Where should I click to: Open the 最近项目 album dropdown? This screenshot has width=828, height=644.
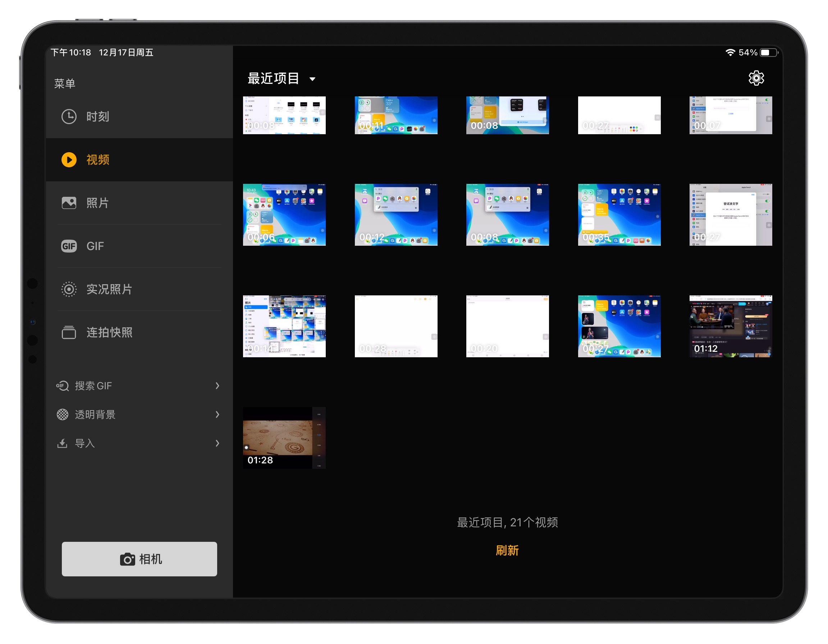point(281,78)
